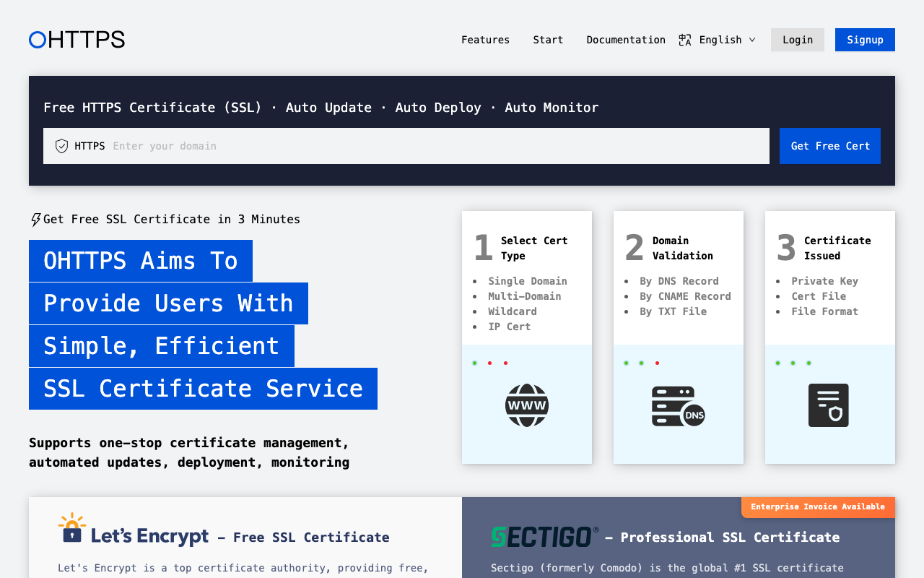Click the Certificate Issued step card title
The image size is (924, 578).
click(837, 249)
